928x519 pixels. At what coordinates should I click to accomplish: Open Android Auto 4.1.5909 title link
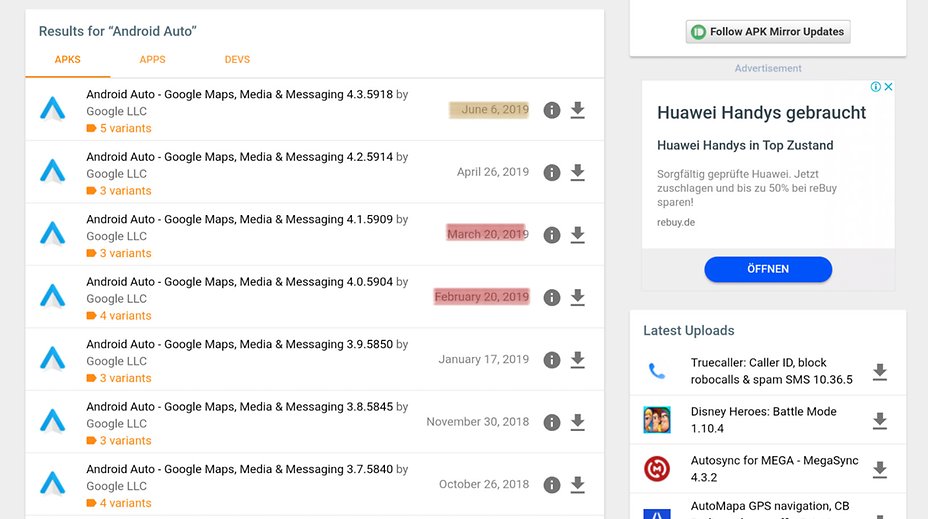[x=240, y=220]
